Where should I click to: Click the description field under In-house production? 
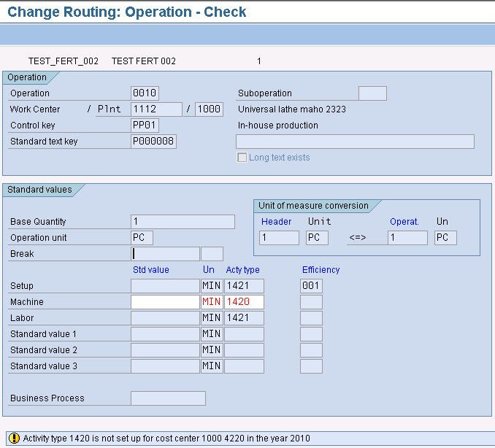tap(355, 142)
